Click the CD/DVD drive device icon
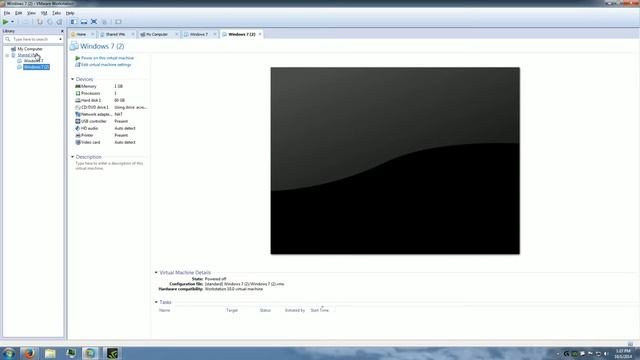The image size is (640, 360). [x=78, y=107]
